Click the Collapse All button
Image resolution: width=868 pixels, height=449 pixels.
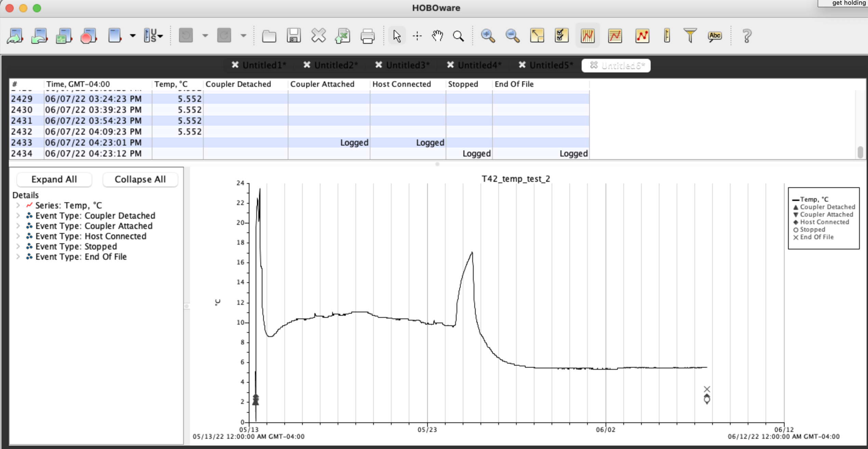coord(140,179)
